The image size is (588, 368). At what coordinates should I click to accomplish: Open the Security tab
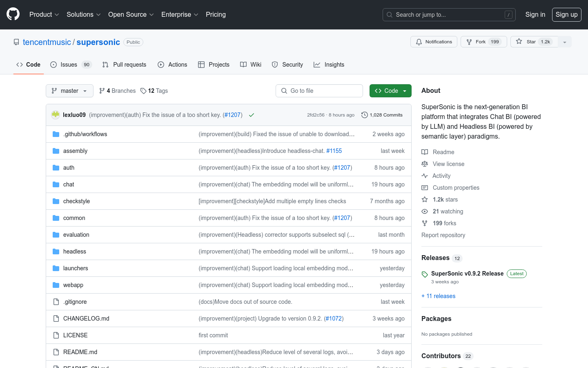click(x=287, y=65)
